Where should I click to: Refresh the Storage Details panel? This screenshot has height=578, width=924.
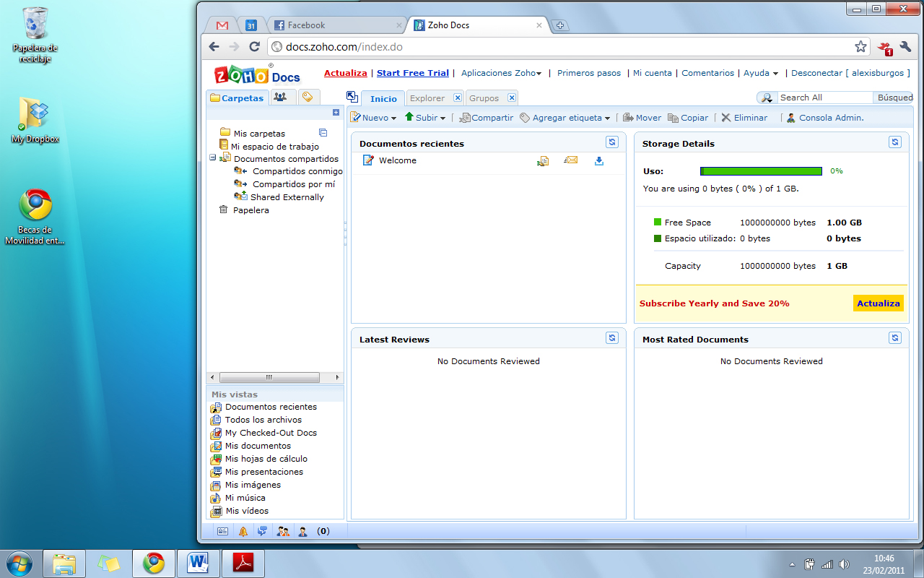(x=895, y=142)
